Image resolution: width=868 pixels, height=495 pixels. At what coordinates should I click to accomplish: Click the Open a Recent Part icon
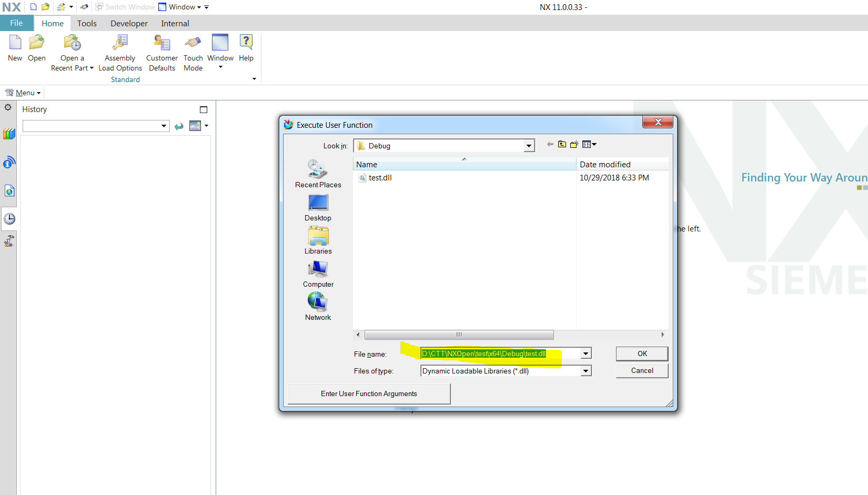click(x=72, y=43)
